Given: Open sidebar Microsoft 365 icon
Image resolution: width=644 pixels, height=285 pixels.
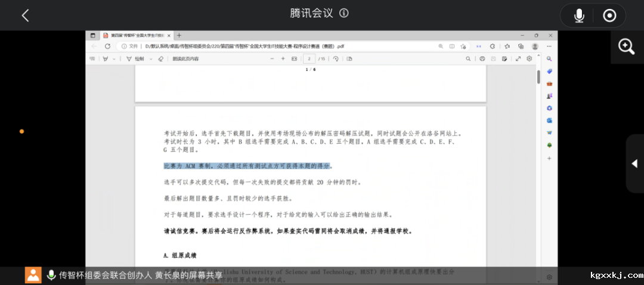Looking at the screenshot, I should coord(550,108).
